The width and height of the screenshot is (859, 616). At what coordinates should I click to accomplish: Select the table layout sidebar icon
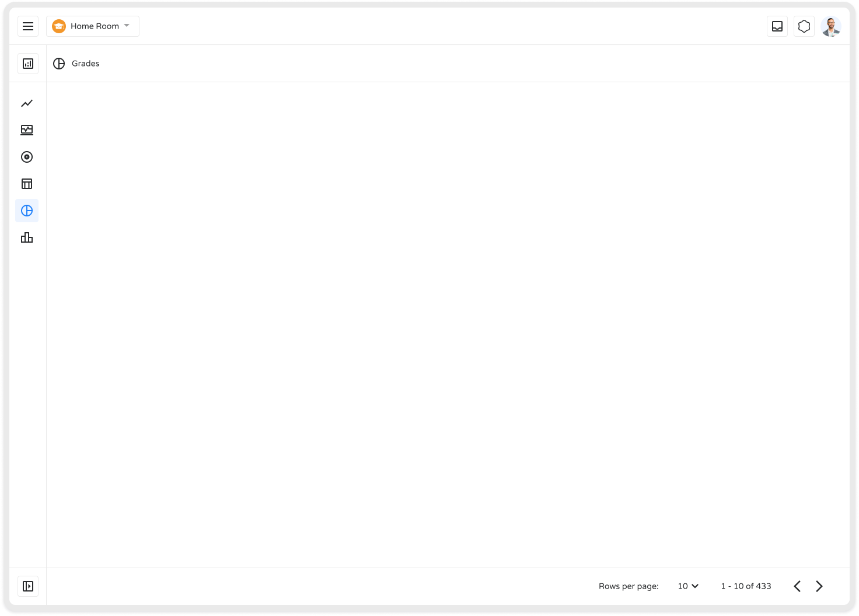[27, 184]
